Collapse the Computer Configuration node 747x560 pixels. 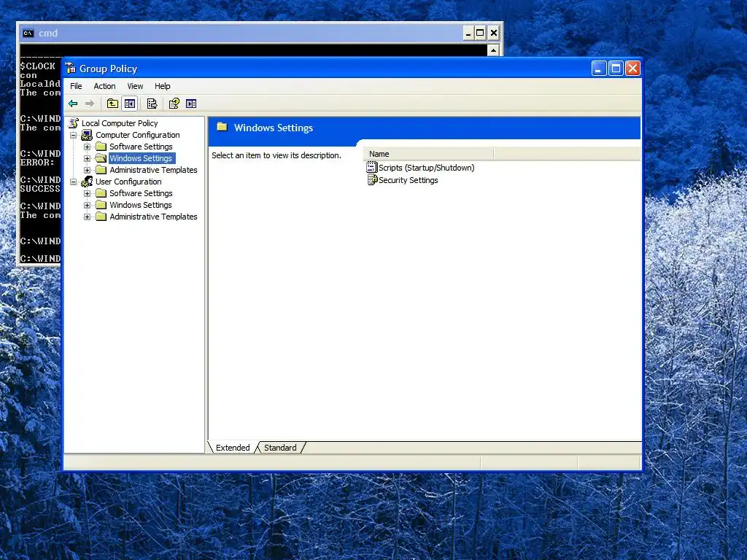(x=74, y=135)
